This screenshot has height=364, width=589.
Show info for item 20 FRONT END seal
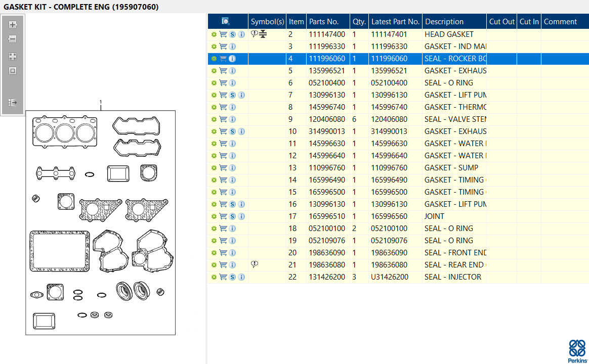click(x=233, y=253)
